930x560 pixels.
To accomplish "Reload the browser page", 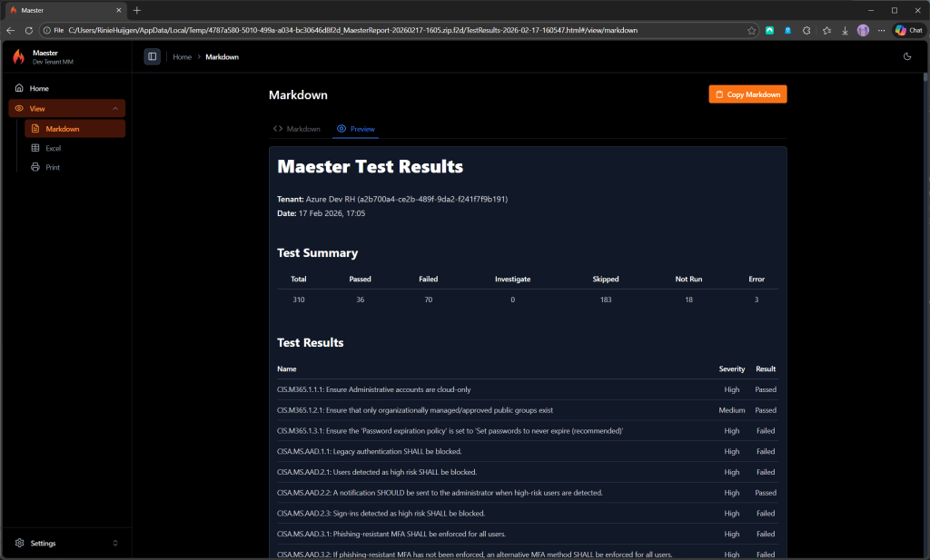I will point(28,30).
